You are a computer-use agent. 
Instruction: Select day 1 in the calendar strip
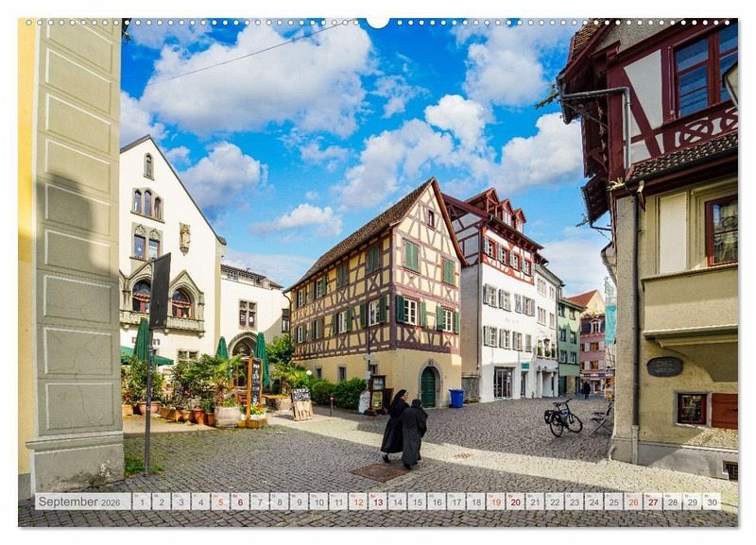pyautogui.click(x=141, y=502)
